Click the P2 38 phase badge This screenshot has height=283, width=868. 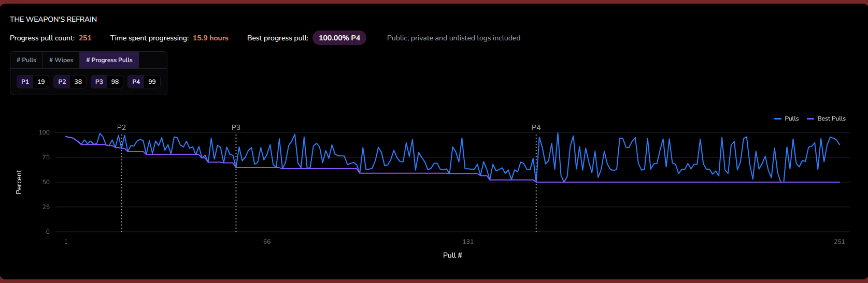tap(70, 82)
